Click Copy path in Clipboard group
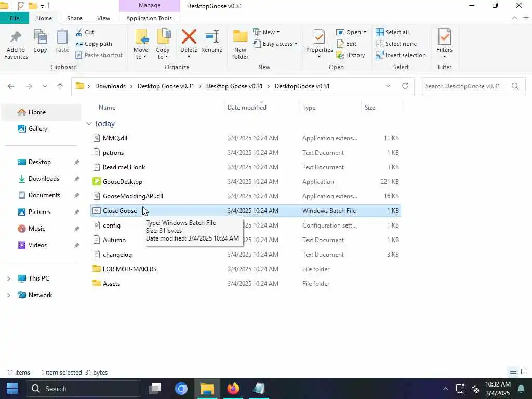The height and width of the screenshot is (399, 532). (x=94, y=44)
